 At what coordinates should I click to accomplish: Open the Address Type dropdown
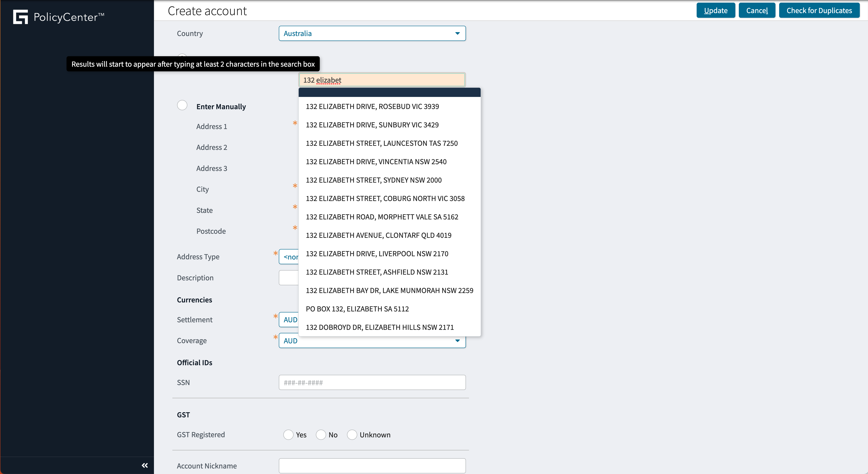click(289, 257)
